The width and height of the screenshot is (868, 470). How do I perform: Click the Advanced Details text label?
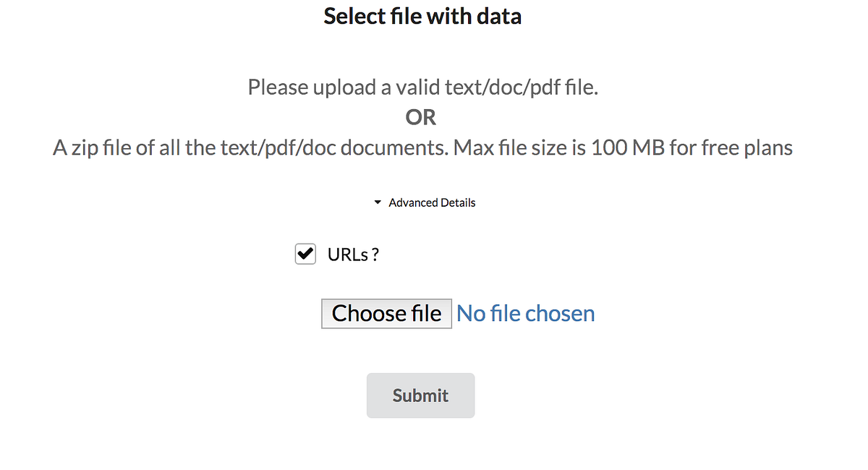coord(432,202)
